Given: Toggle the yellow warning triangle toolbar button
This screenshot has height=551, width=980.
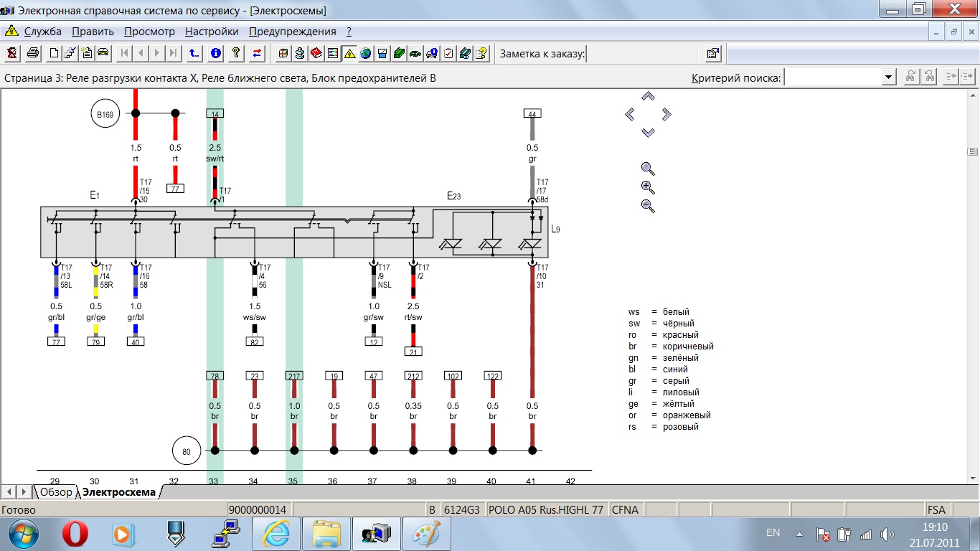Looking at the screenshot, I should 349,53.
